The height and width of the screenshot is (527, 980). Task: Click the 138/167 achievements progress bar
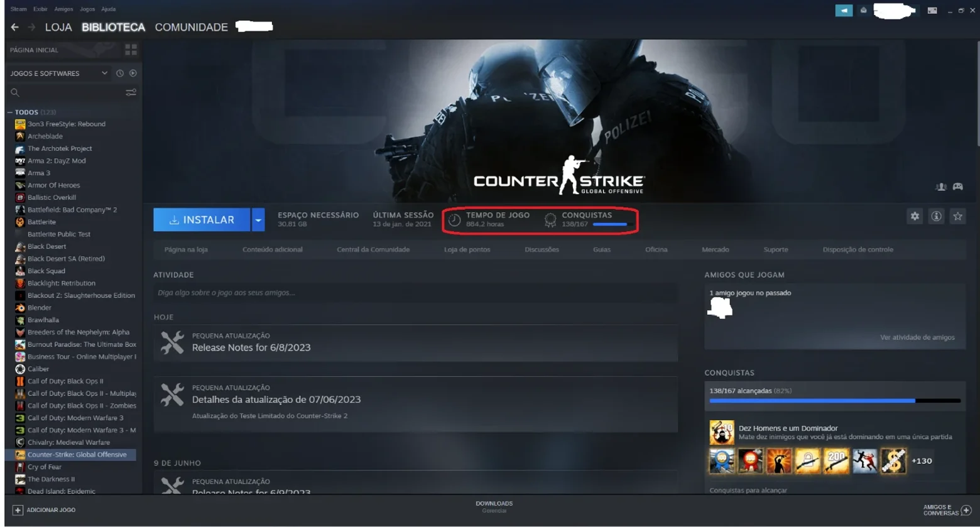pos(835,400)
